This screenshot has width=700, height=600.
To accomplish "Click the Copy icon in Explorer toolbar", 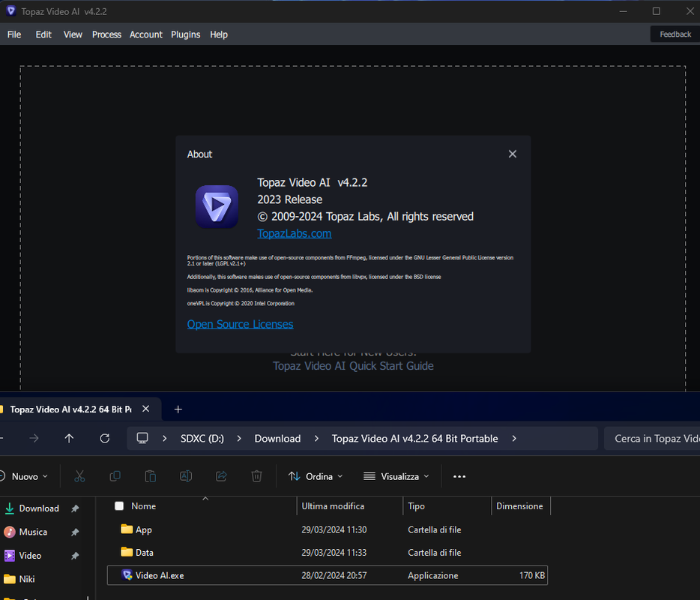I will click(x=115, y=476).
